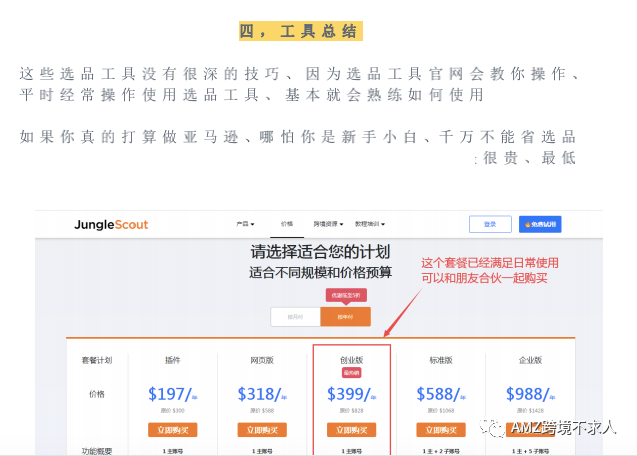Click 立即购买 under the $197 插件 plan

(173, 430)
